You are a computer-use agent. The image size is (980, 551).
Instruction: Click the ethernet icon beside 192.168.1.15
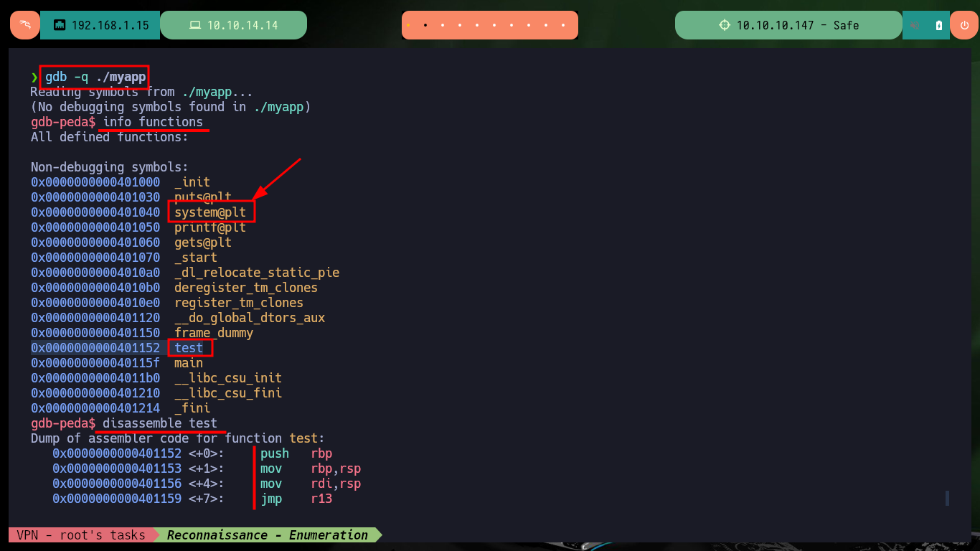point(60,26)
